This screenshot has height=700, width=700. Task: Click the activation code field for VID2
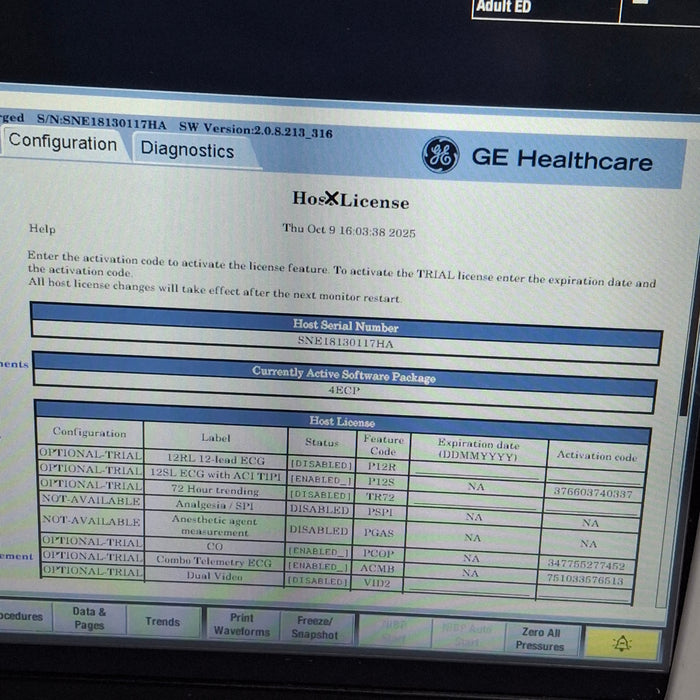point(584,594)
